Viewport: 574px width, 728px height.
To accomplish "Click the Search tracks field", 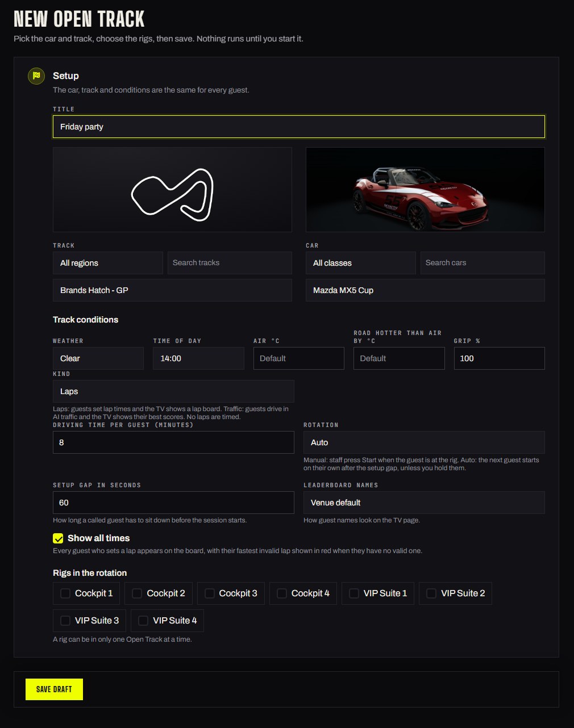I will coord(230,263).
